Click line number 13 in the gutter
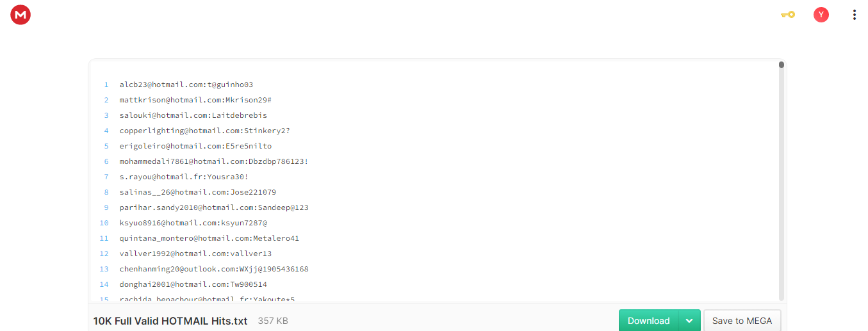Screen dimensions: 868x331 pyautogui.click(x=104, y=269)
